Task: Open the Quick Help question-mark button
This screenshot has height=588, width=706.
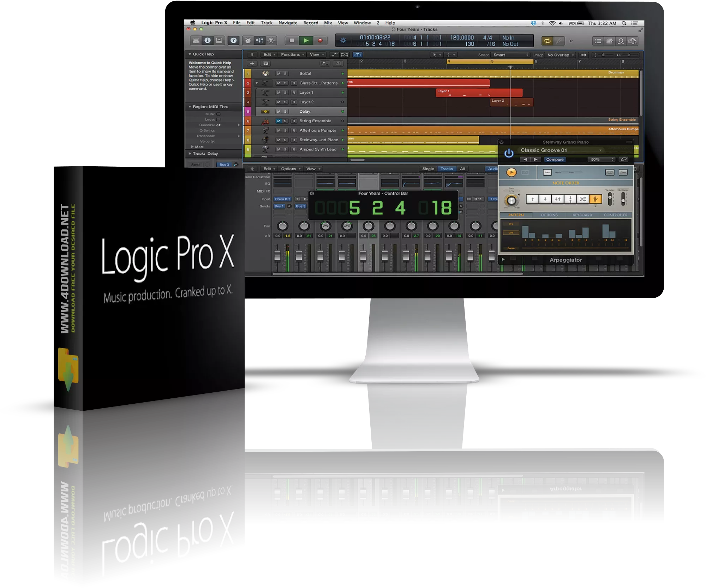Action: [233, 41]
